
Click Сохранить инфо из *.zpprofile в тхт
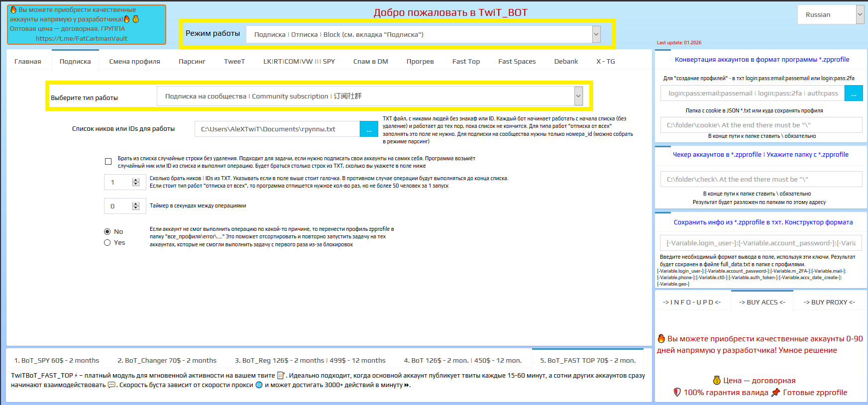(x=763, y=222)
